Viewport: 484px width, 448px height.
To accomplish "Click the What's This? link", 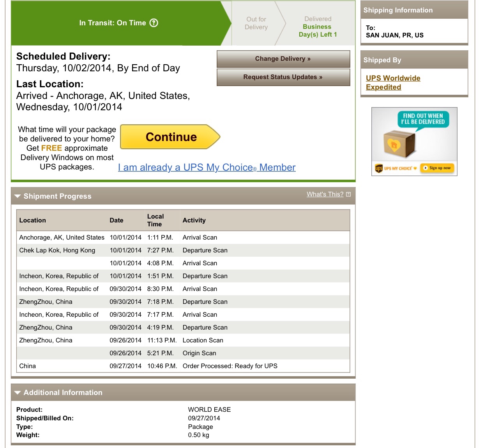I will [x=325, y=194].
